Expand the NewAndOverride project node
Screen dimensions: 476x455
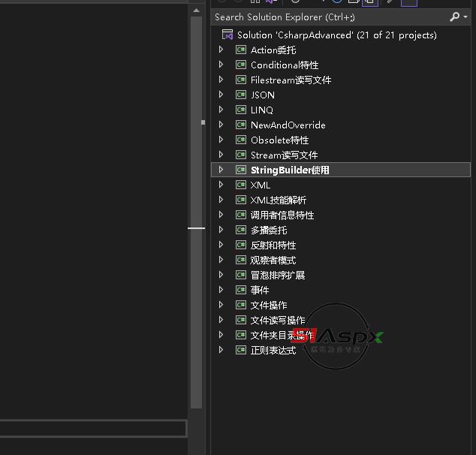pyautogui.click(x=221, y=125)
